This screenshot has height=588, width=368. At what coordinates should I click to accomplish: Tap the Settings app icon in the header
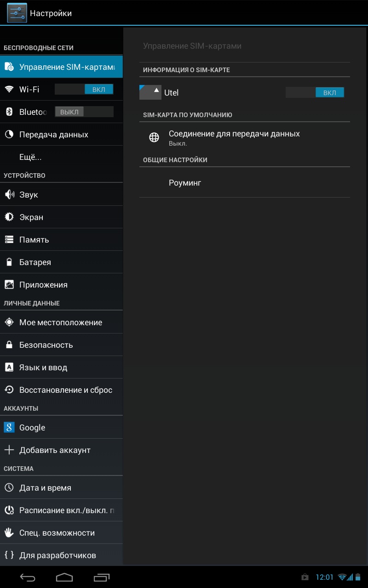[17, 13]
